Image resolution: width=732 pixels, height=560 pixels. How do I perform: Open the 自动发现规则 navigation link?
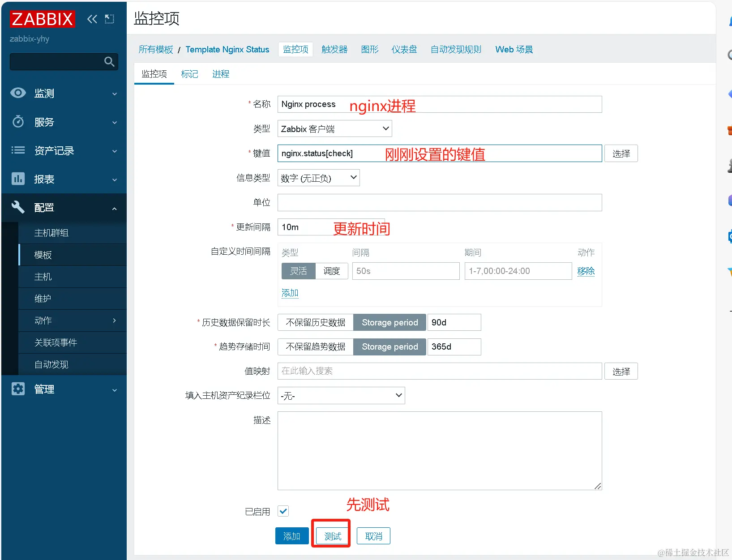456,49
